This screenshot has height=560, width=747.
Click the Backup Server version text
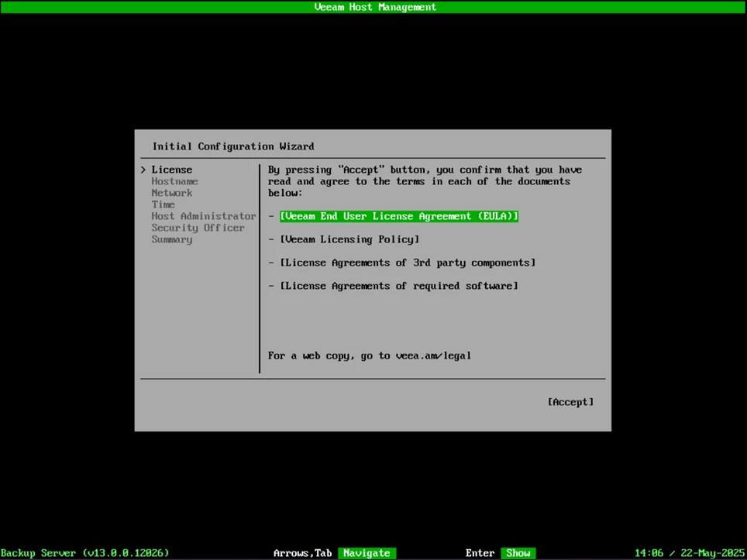(84, 553)
